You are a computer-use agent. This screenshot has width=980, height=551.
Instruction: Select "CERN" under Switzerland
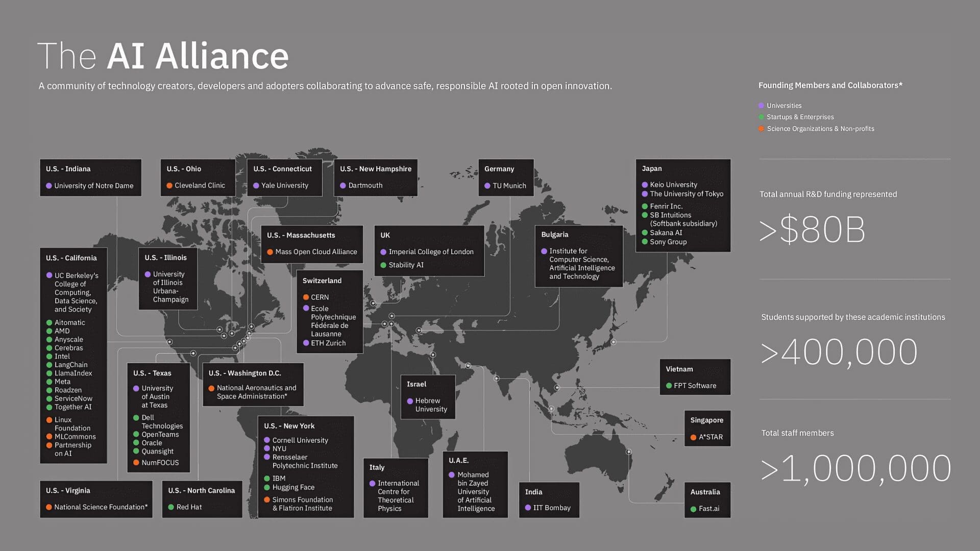(320, 297)
